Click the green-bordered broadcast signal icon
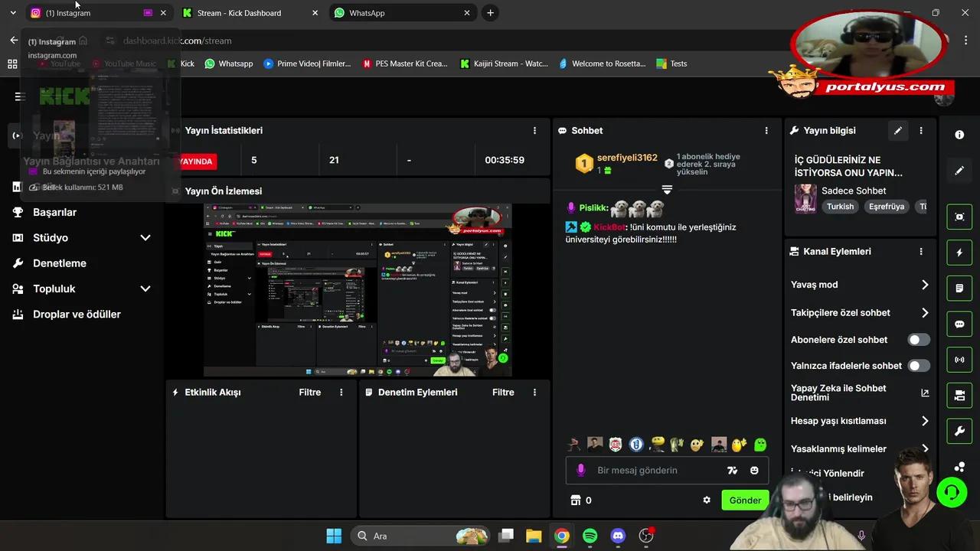This screenshot has height=551, width=980. pos(959,360)
